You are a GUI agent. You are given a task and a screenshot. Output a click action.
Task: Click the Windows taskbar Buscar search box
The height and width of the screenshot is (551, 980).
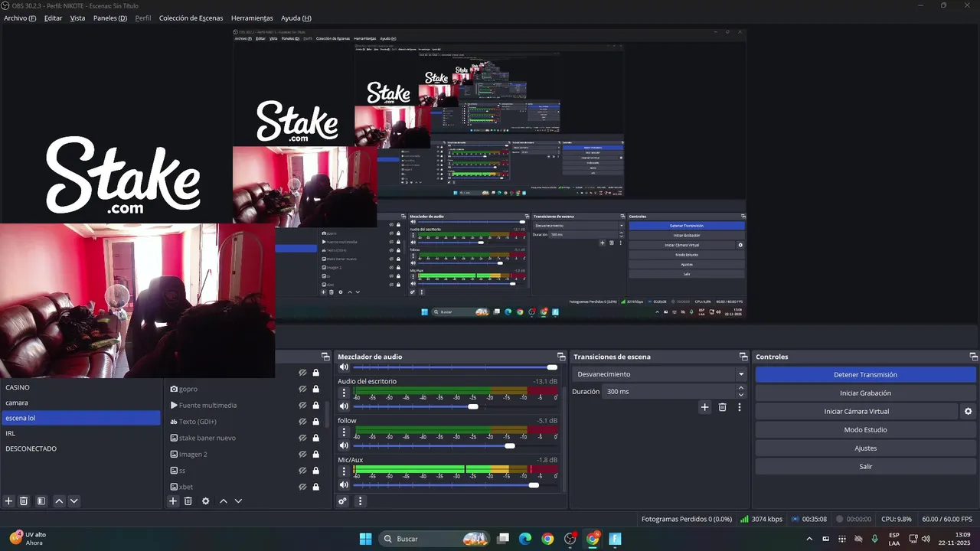click(x=435, y=539)
